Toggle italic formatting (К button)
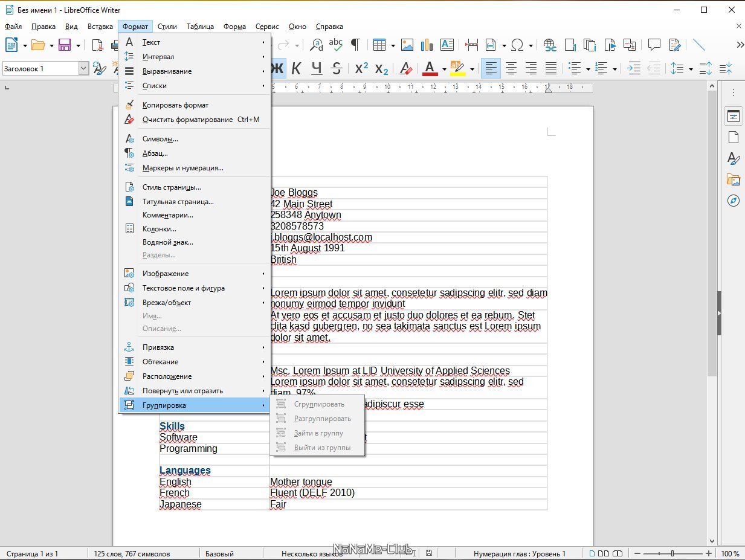The width and height of the screenshot is (745, 560). tap(296, 69)
